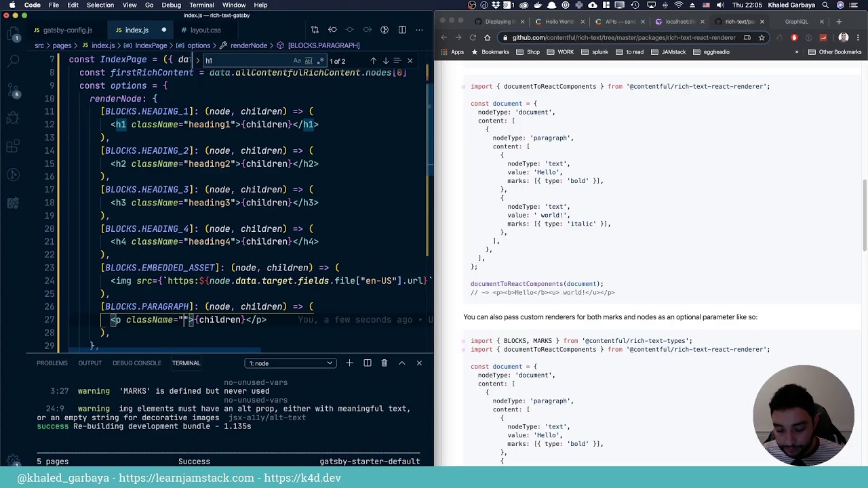Reload the GitHub page in Chrome

point(472,38)
